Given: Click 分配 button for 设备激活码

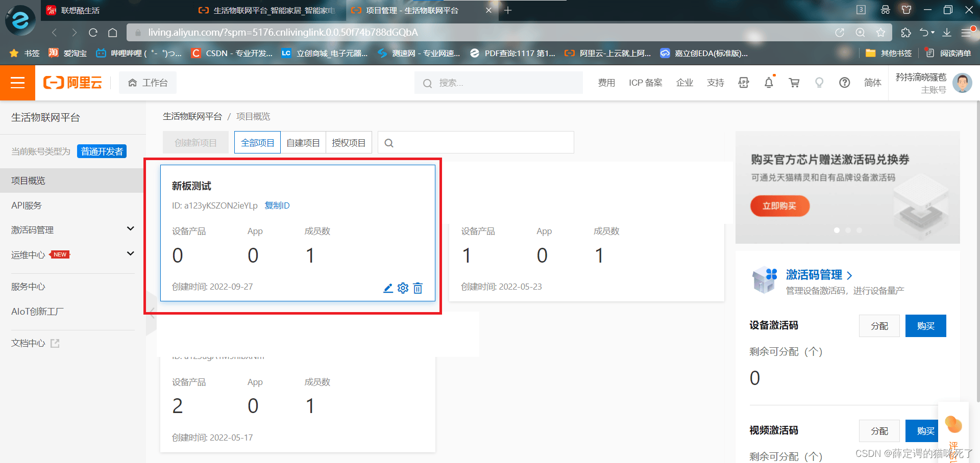Looking at the screenshot, I should pyautogui.click(x=879, y=326).
